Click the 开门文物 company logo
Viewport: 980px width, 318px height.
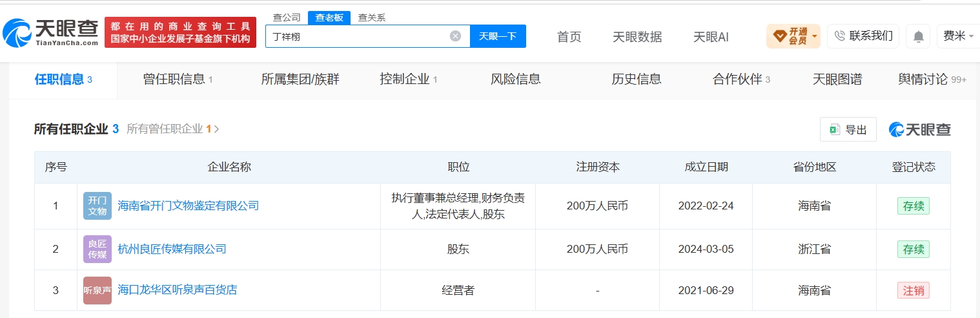pos(97,206)
